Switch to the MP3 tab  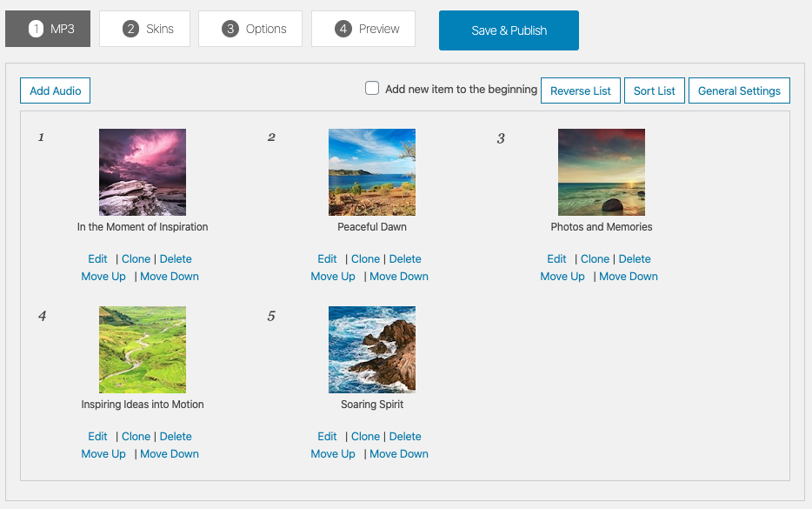48,29
